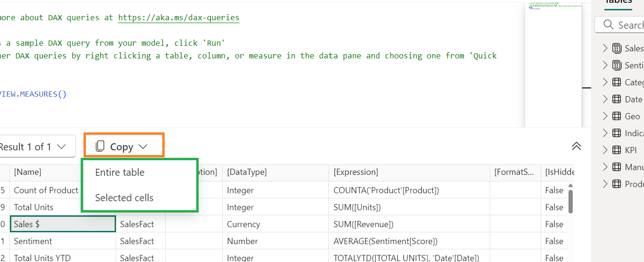Click the Geo table grid icon
This screenshot has width=644, height=262.
point(617,116)
